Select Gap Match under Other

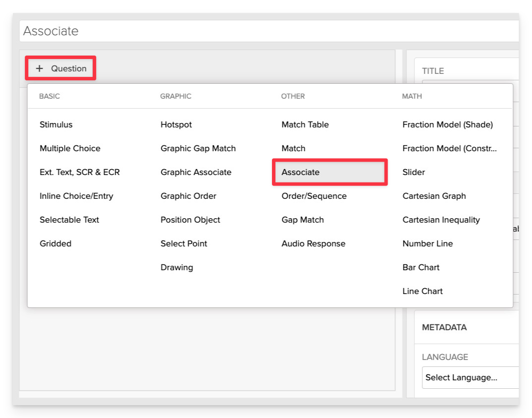pos(303,220)
